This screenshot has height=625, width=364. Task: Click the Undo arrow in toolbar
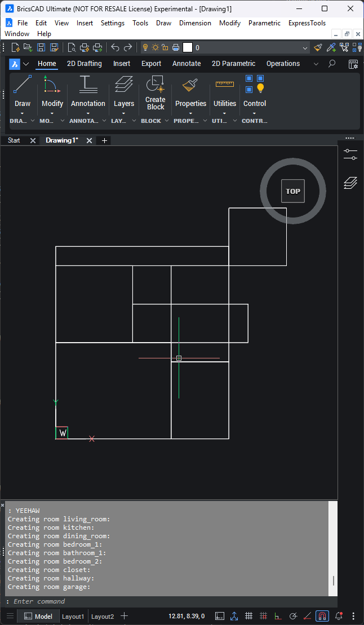[115, 48]
